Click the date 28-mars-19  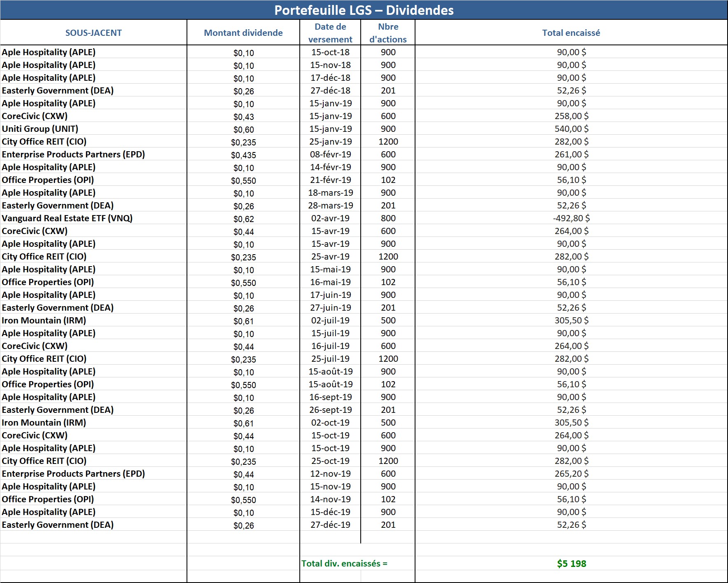[x=331, y=206]
